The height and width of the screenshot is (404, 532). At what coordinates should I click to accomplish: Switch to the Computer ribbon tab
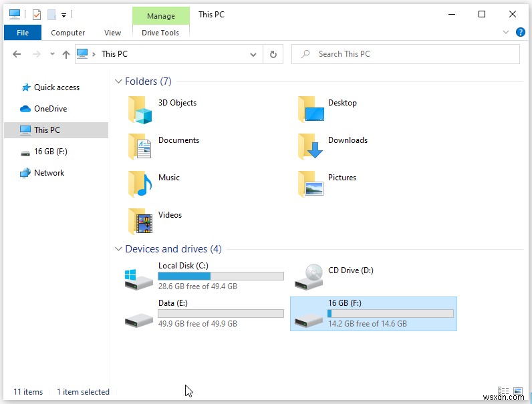[x=68, y=33]
